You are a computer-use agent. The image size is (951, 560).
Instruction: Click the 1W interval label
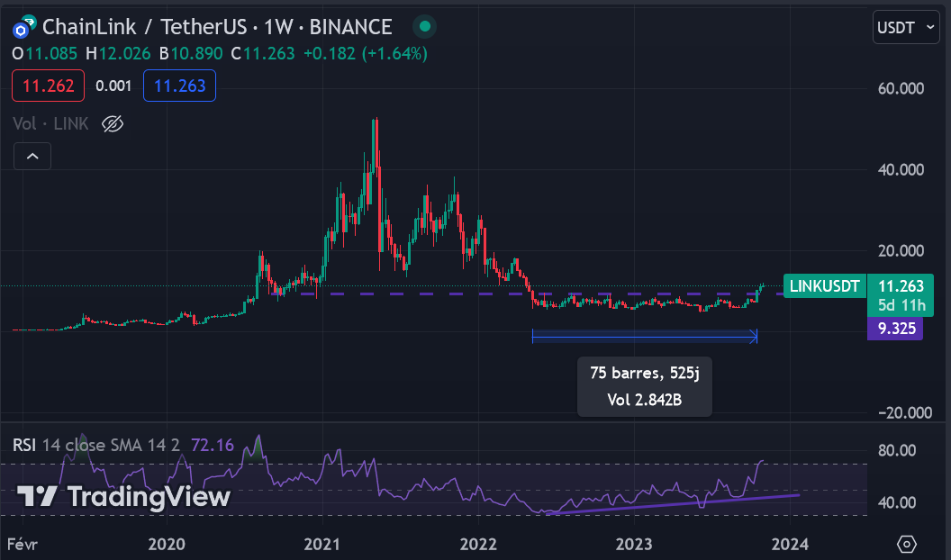278,27
